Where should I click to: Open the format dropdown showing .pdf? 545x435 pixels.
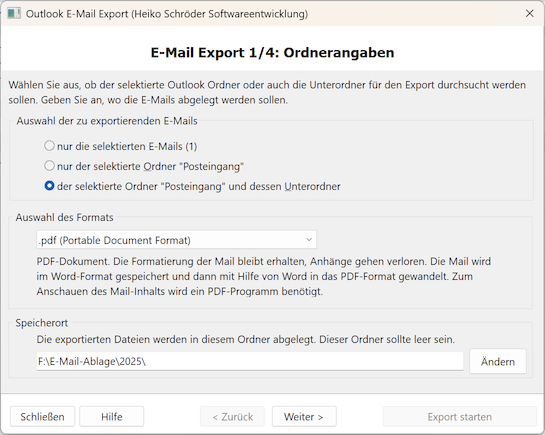point(177,240)
